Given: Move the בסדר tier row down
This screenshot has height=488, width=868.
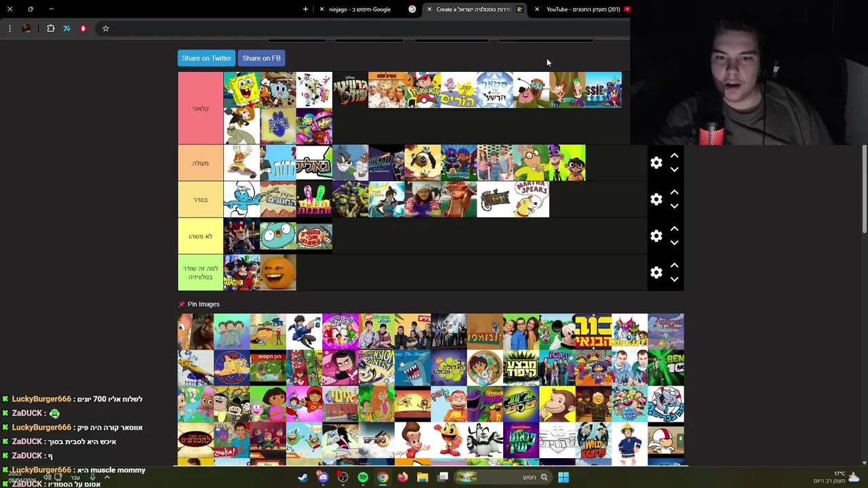Looking at the screenshot, I should click(674, 206).
